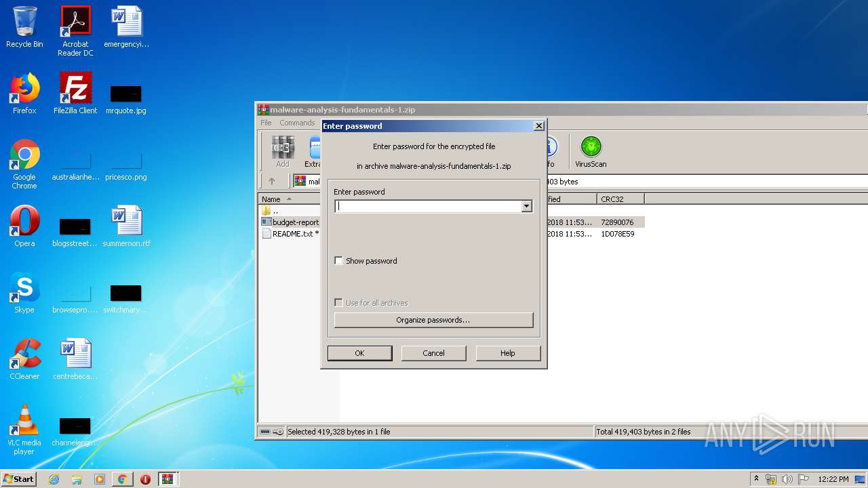Click the volume icon in system tray
This screenshot has width=868, height=488.
(787, 479)
